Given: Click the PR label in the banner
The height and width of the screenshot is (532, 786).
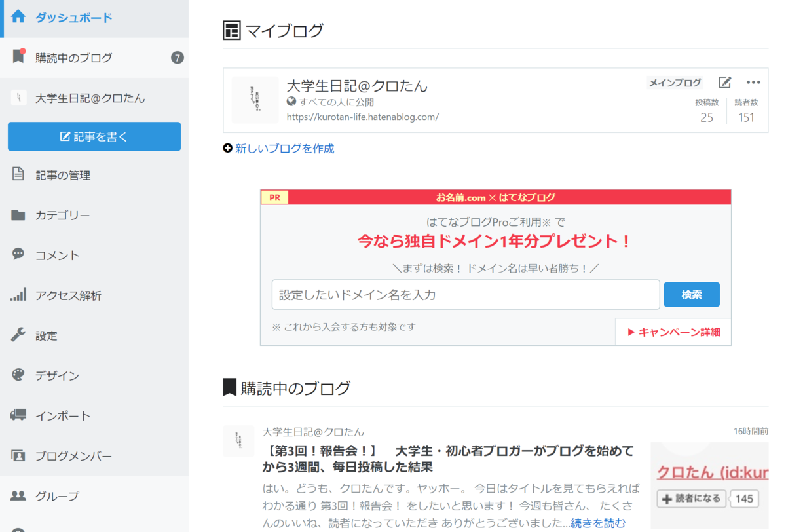Looking at the screenshot, I should [274, 198].
